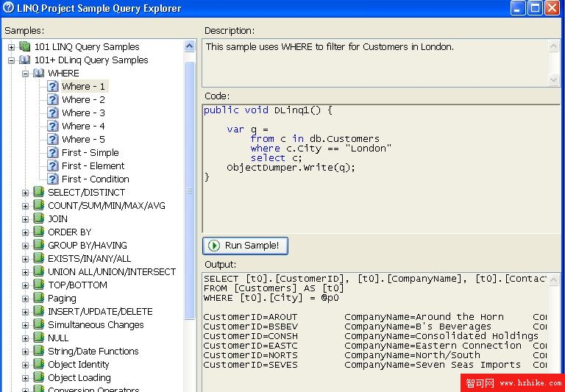Expand the TOP/BOTTOM node

tap(25, 285)
